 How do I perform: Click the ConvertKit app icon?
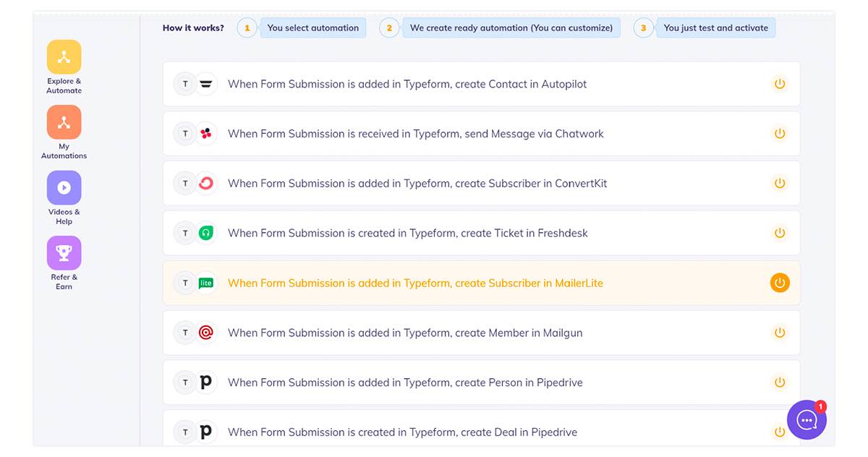206,184
